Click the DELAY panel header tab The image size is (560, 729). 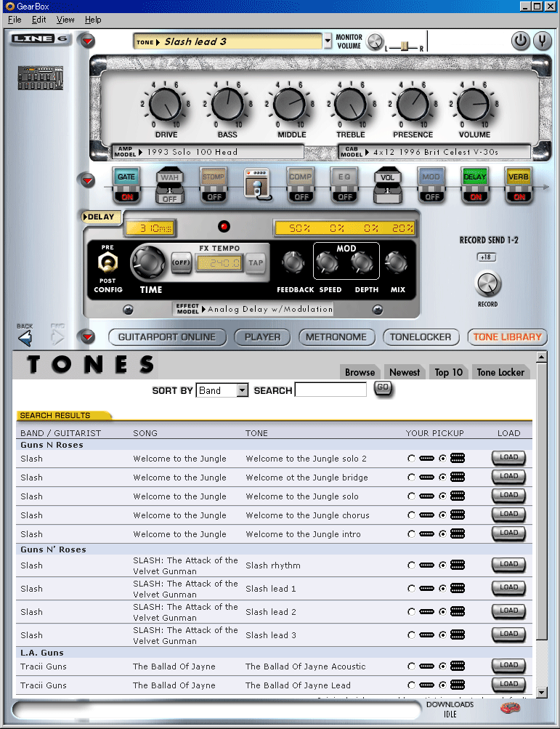(x=101, y=217)
